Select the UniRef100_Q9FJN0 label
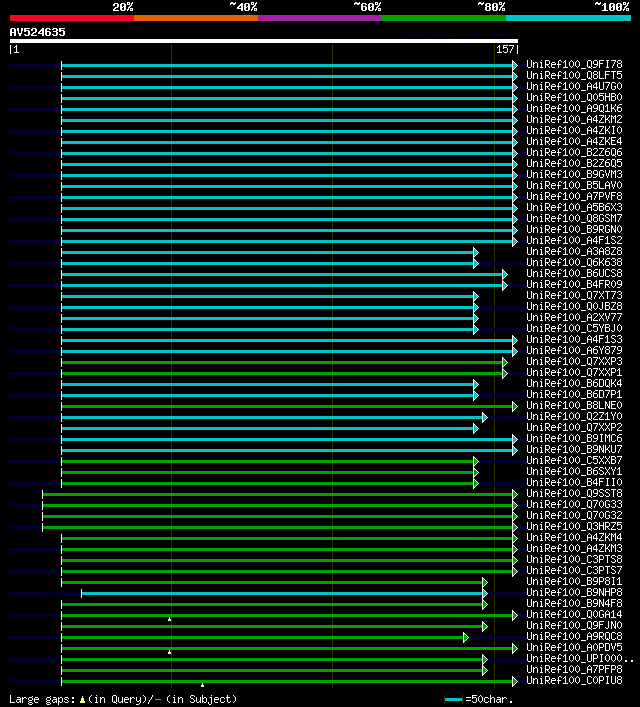Image resolution: width=640 pixels, height=707 pixels. pyautogui.click(x=574, y=625)
